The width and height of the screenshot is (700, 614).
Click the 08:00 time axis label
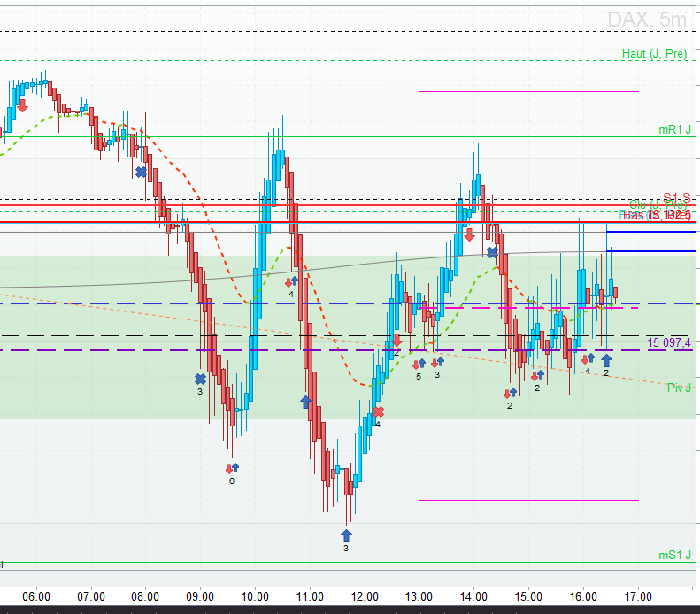145,596
